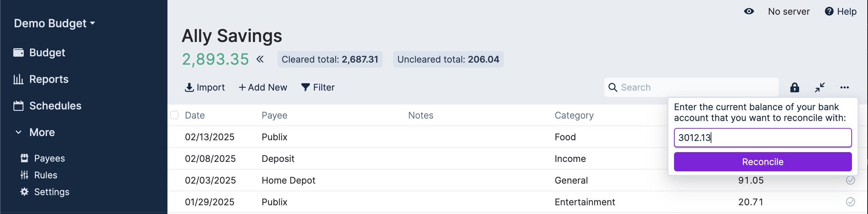Open the Reports chart icon
Viewport: 868px width, 214px height.
(x=18, y=79)
